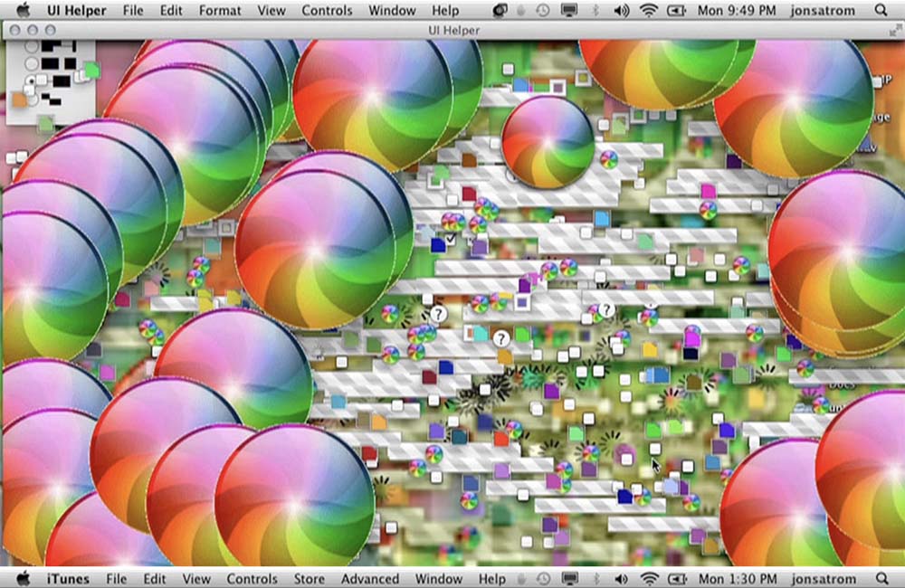Open View menu in the UI Helper menu bar

click(x=271, y=10)
